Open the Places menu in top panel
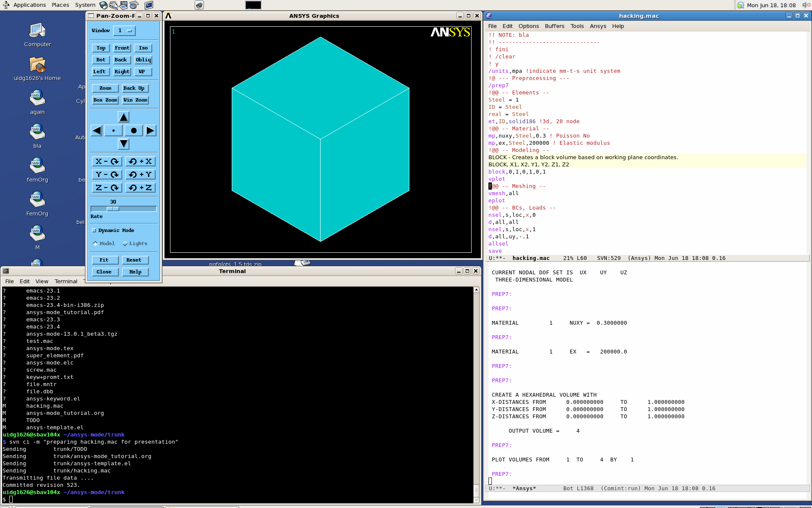This screenshot has height=508, width=812. coord(60,5)
